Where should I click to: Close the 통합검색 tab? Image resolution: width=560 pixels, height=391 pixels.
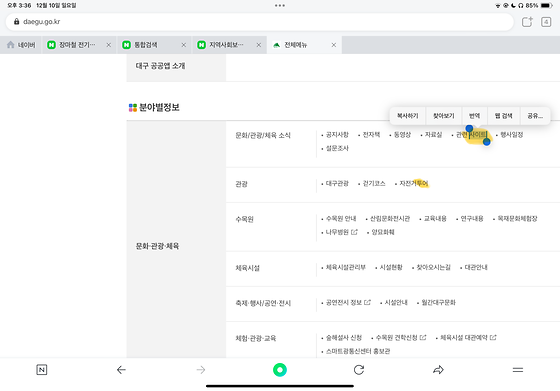click(x=184, y=45)
